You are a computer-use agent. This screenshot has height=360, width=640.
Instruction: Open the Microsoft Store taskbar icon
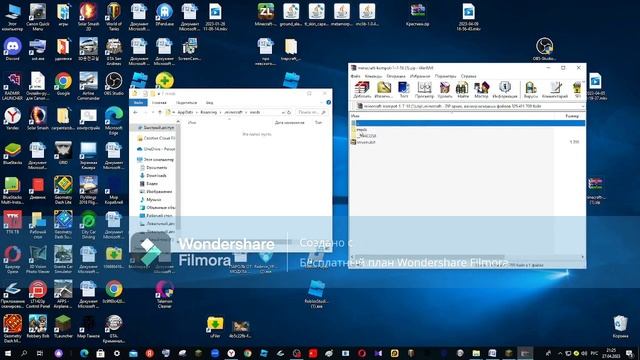(x=100, y=353)
